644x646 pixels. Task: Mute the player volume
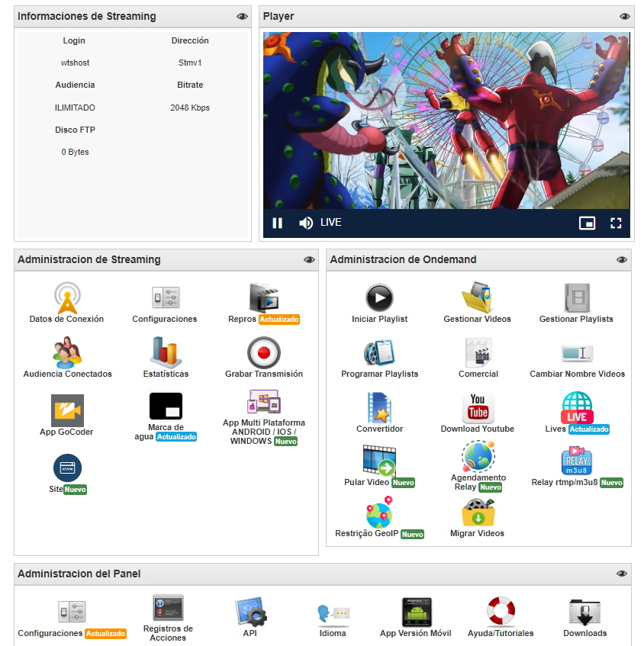306,223
